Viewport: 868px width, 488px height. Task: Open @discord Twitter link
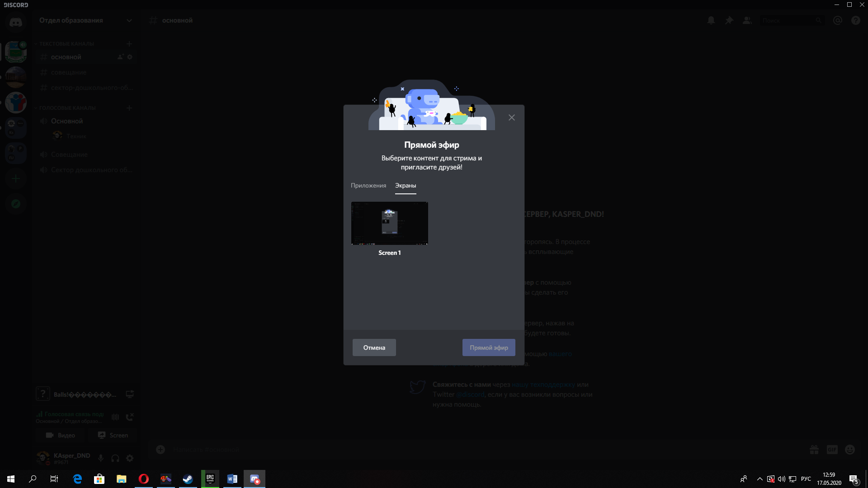[470, 394]
